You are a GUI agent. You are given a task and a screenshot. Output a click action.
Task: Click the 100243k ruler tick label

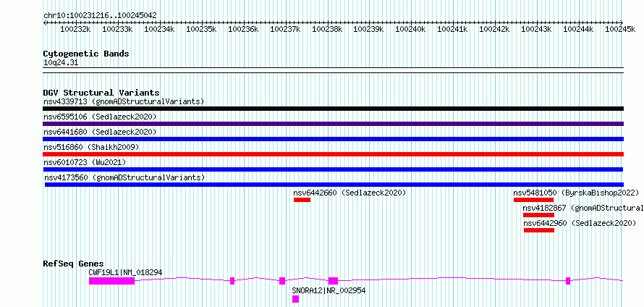pos(536,29)
